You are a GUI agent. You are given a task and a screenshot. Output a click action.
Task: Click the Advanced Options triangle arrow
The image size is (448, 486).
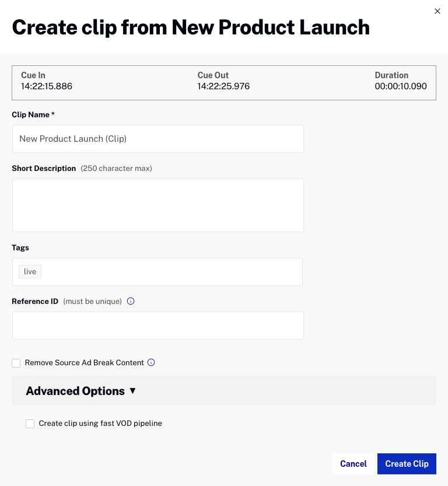[x=132, y=391]
